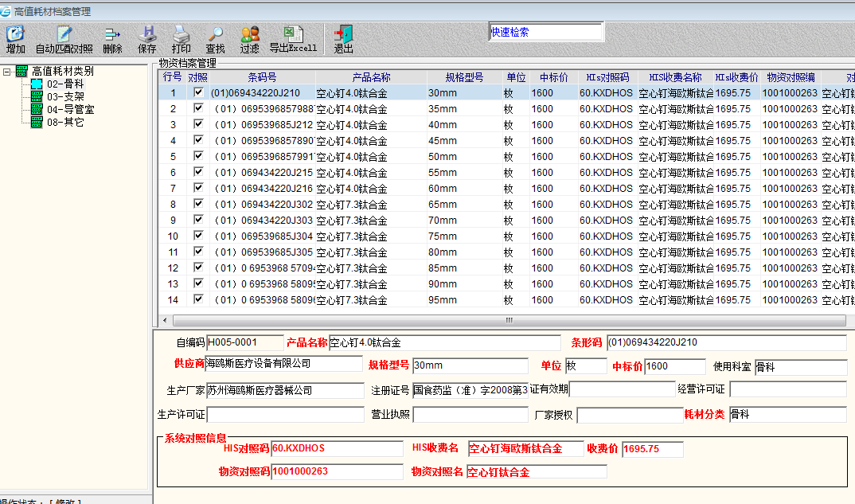
Task: Toggle 对照 checkbox in row 2
Action: [x=198, y=108]
